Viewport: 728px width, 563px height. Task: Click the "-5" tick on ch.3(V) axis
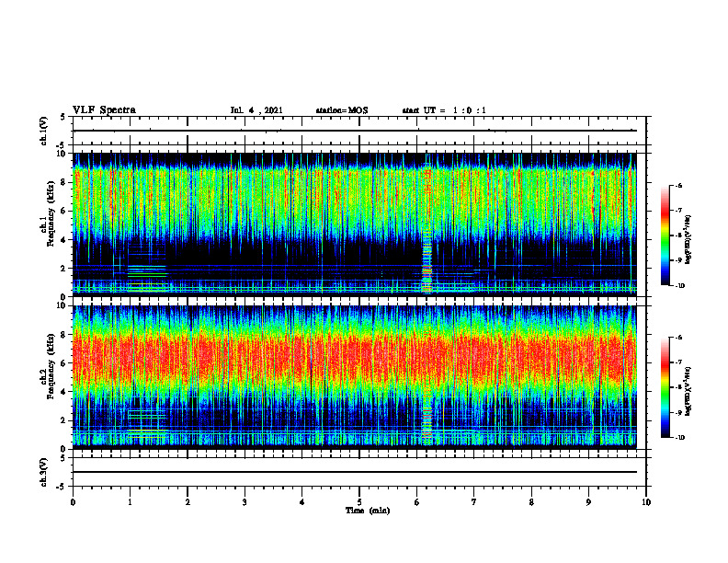pyautogui.click(x=62, y=487)
